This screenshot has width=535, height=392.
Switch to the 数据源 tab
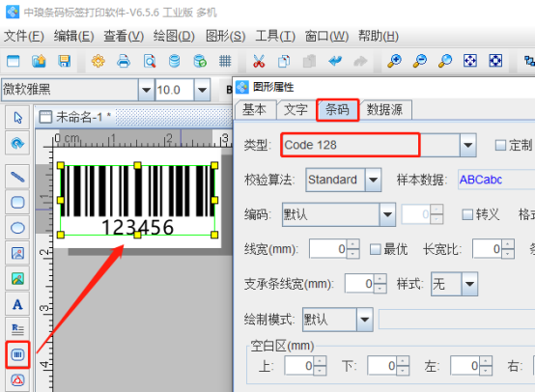pos(385,110)
